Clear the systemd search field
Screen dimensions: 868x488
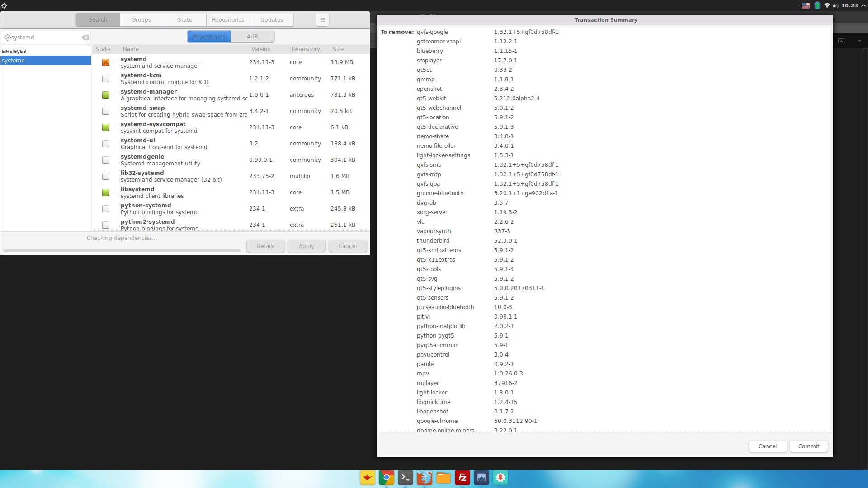(x=85, y=38)
